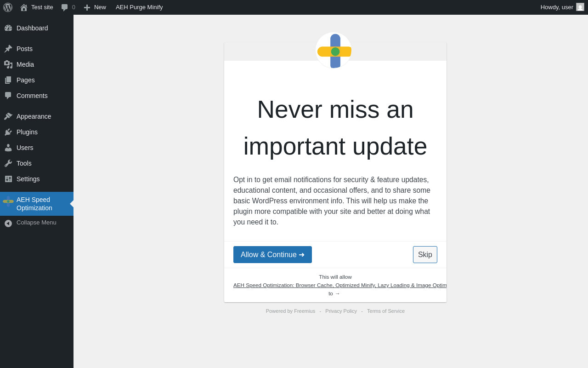
Task: Open the comments bubble icon in the admin bar
Action: click(65, 7)
